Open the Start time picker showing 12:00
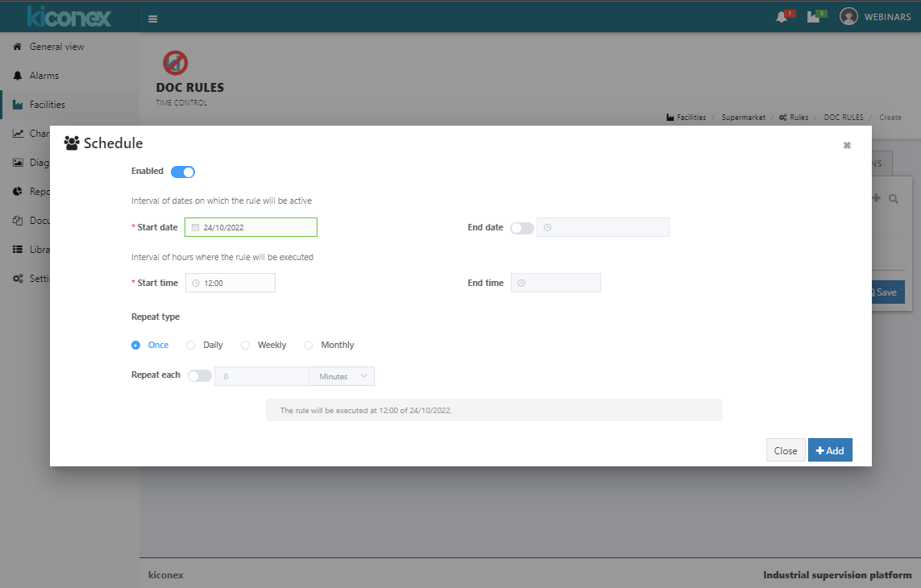This screenshot has width=921, height=588. pyautogui.click(x=230, y=283)
